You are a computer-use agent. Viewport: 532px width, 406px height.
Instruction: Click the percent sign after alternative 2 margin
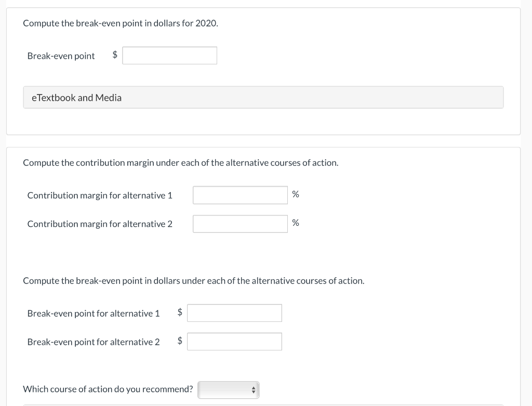coord(296,223)
